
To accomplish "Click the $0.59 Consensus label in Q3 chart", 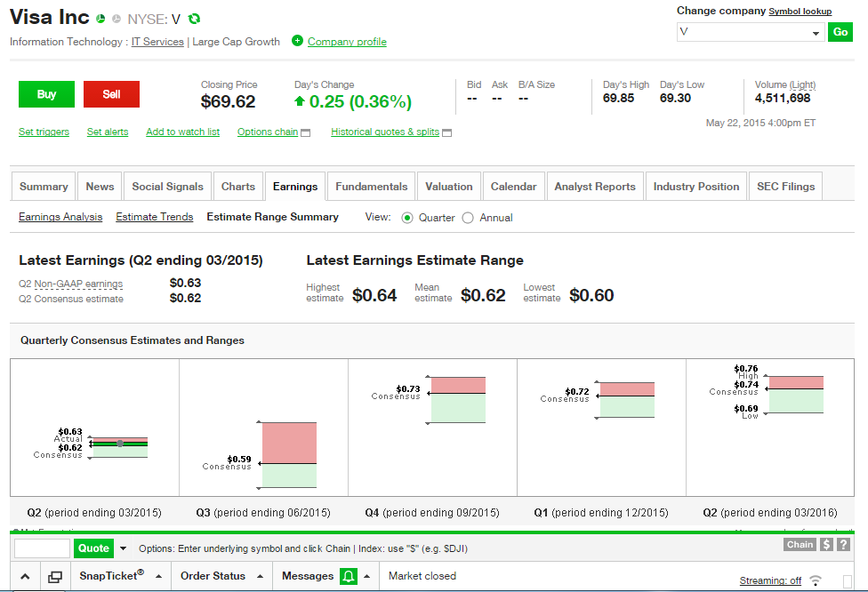I will point(227,462).
